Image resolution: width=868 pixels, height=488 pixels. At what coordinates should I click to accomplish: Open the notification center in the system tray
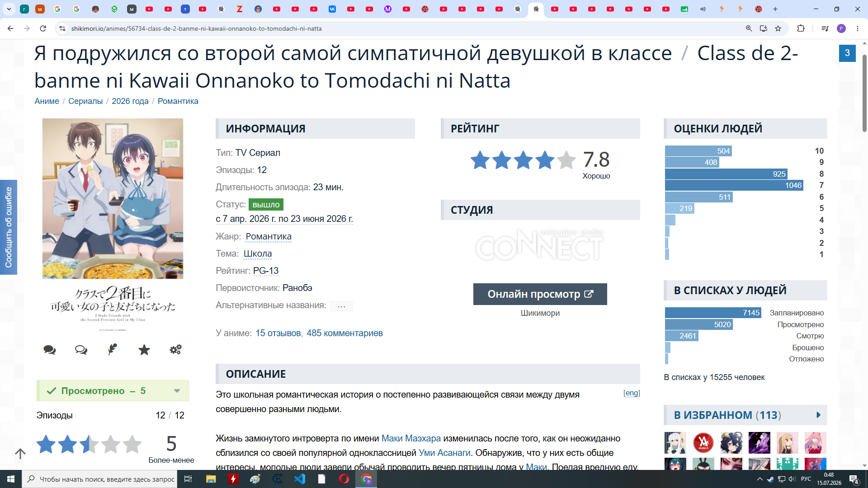pos(854,479)
